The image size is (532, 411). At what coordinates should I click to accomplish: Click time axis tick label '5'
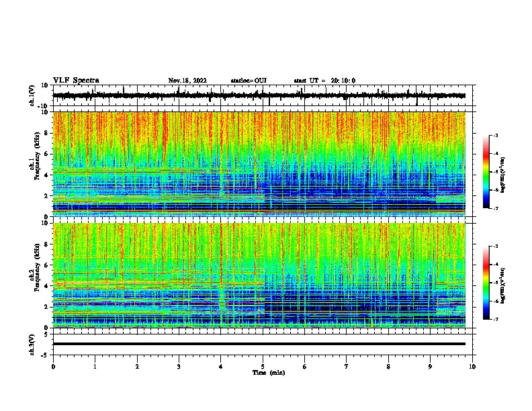pyautogui.click(x=263, y=367)
